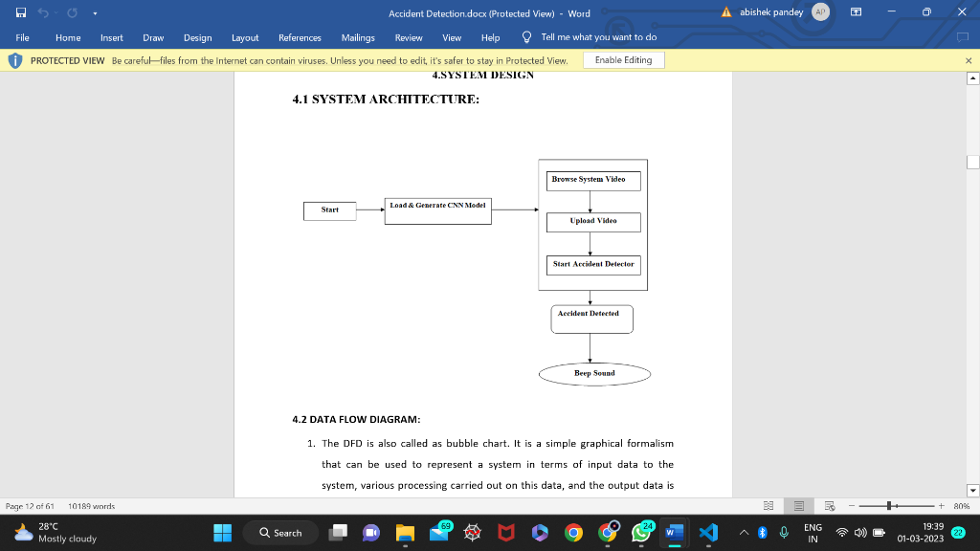Click Load & Generate CNN Model box
The height and width of the screenshot is (551, 980).
[x=438, y=211]
